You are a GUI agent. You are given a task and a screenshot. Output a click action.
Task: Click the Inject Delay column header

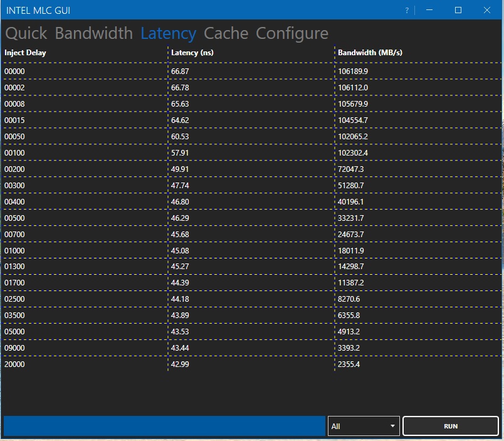point(25,53)
